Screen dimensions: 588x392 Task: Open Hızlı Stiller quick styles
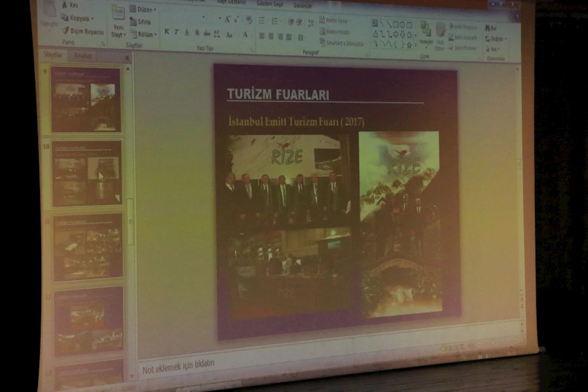440,37
